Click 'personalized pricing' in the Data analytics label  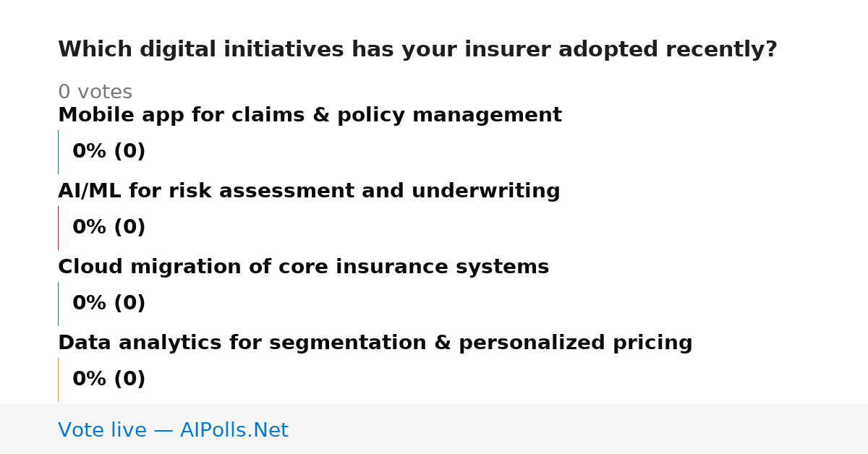pyautogui.click(x=576, y=343)
